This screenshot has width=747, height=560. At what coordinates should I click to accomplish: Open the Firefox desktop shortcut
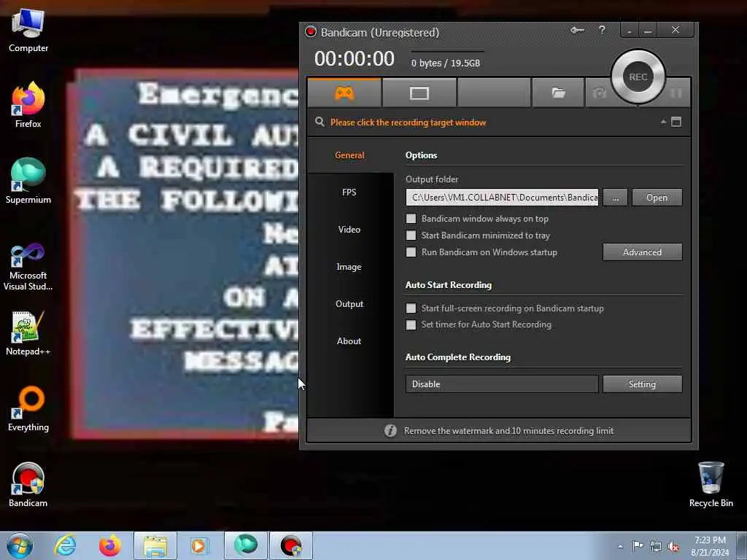tap(28, 105)
